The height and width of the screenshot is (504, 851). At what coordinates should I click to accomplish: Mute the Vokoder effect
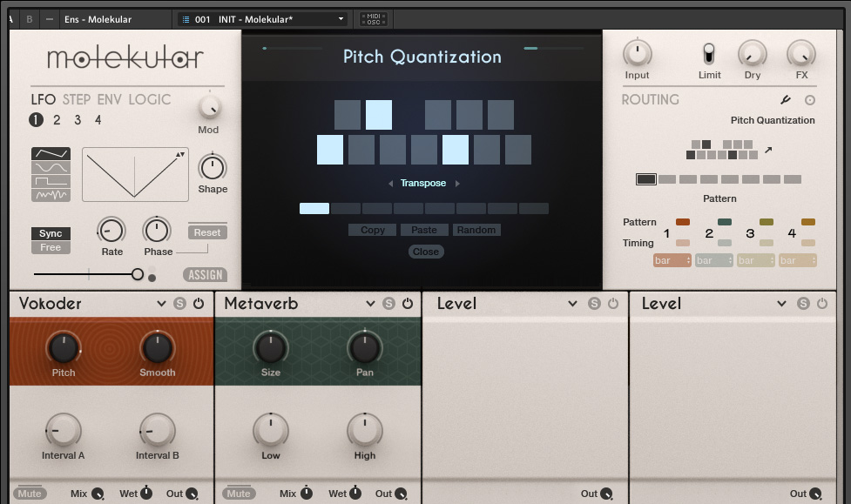(29, 494)
